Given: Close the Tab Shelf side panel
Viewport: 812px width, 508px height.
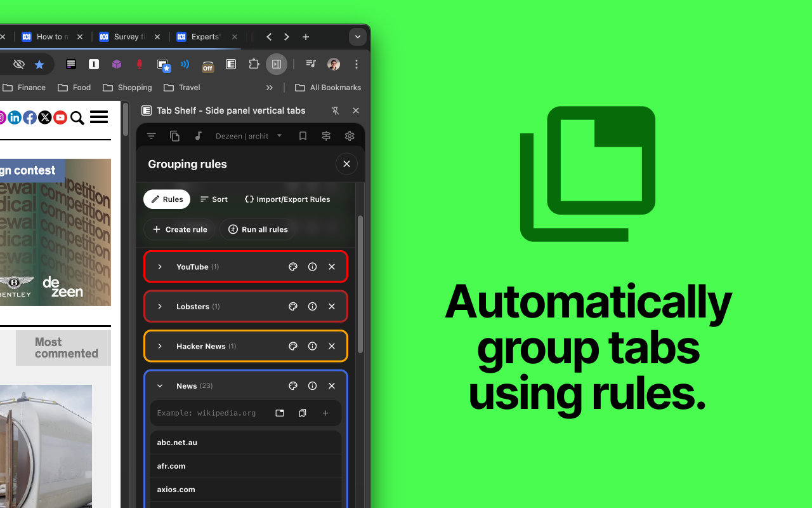Looking at the screenshot, I should pos(356,110).
